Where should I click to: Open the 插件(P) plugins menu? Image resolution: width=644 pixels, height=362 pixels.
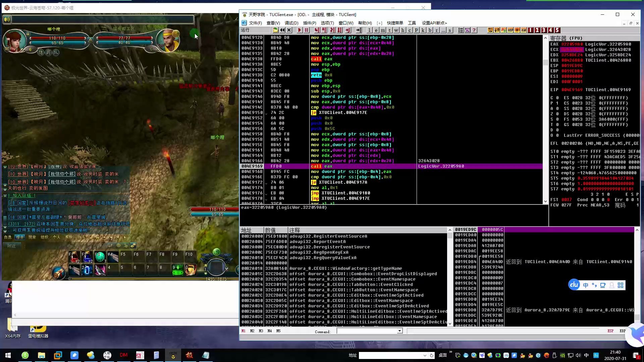click(309, 23)
